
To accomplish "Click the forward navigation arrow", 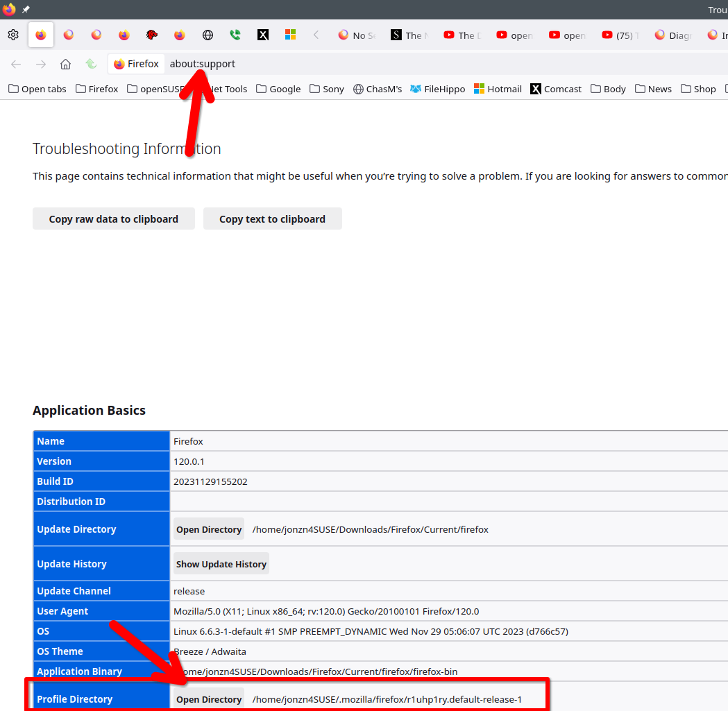I will pyautogui.click(x=41, y=64).
